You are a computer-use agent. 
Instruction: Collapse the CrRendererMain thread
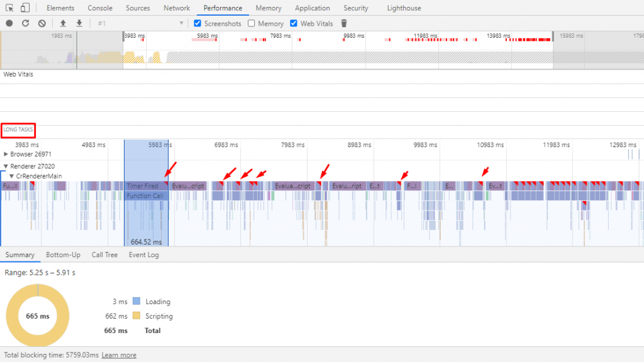click(11, 176)
